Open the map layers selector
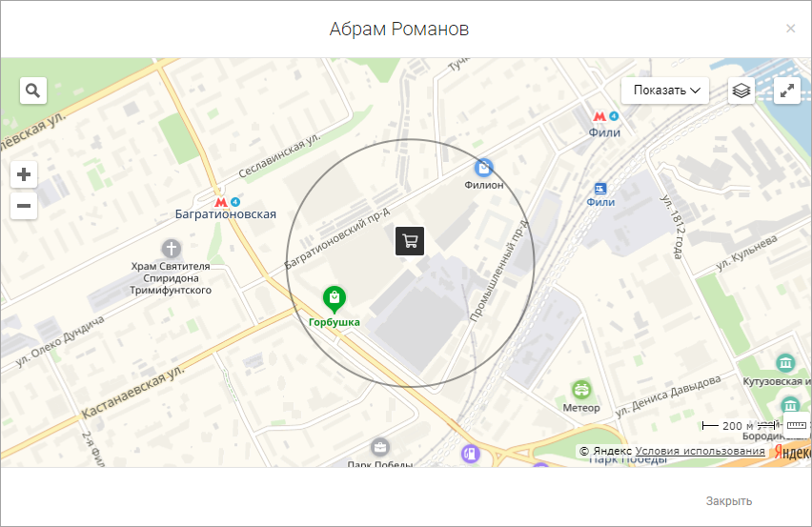812x527 pixels. coord(741,91)
